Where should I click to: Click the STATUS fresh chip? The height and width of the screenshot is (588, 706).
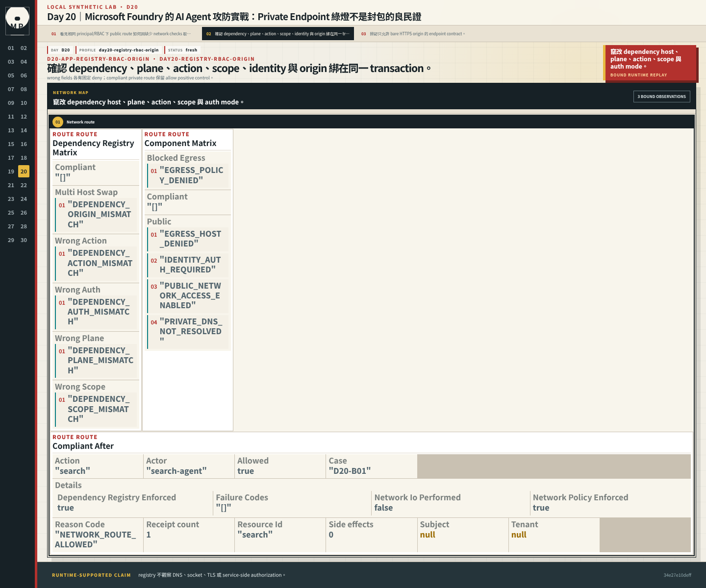coord(182,50)
